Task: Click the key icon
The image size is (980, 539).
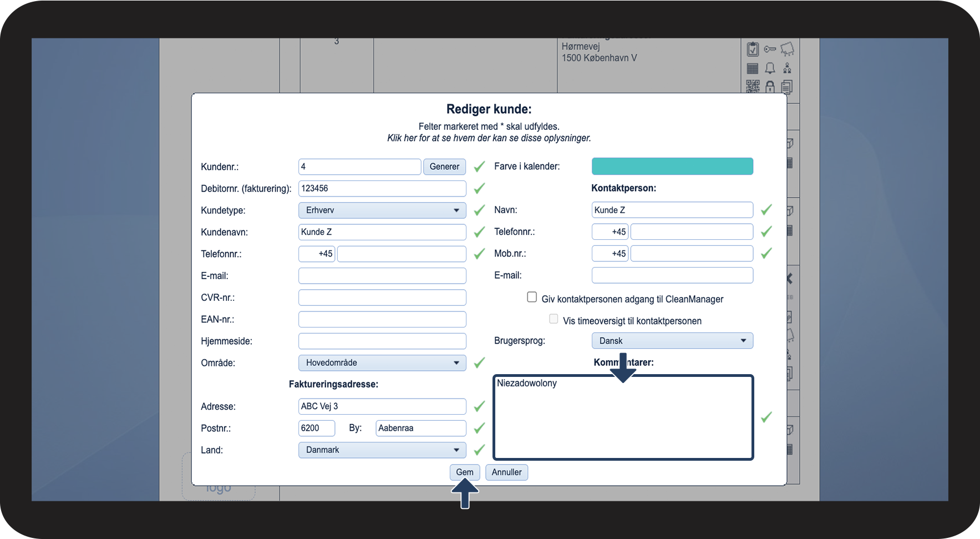Action: [770, 49]
